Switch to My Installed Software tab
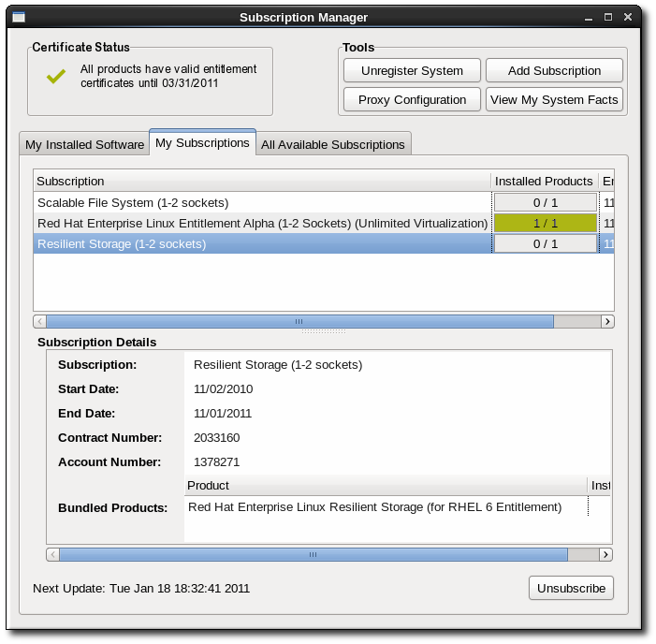 pyautogui.click(x=84, y=144)
